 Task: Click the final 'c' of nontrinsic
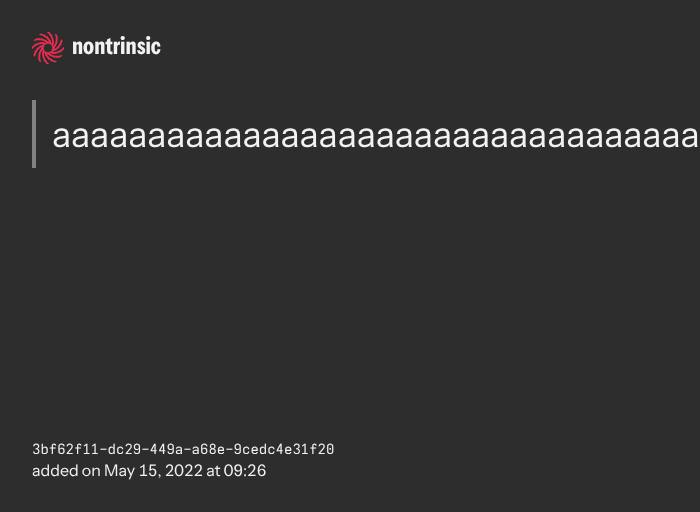tap(156, 47)
